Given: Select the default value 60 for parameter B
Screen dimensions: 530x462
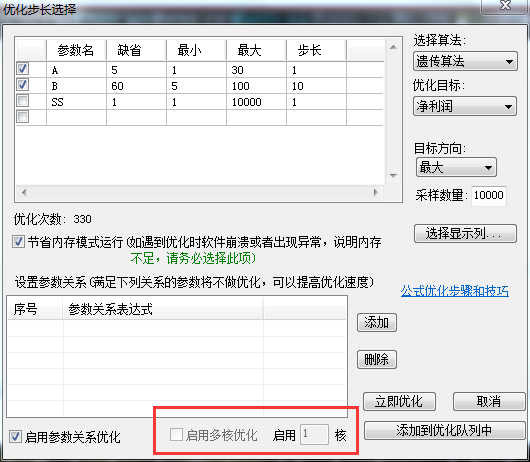Looking at the screenshot, I should 136,86.
